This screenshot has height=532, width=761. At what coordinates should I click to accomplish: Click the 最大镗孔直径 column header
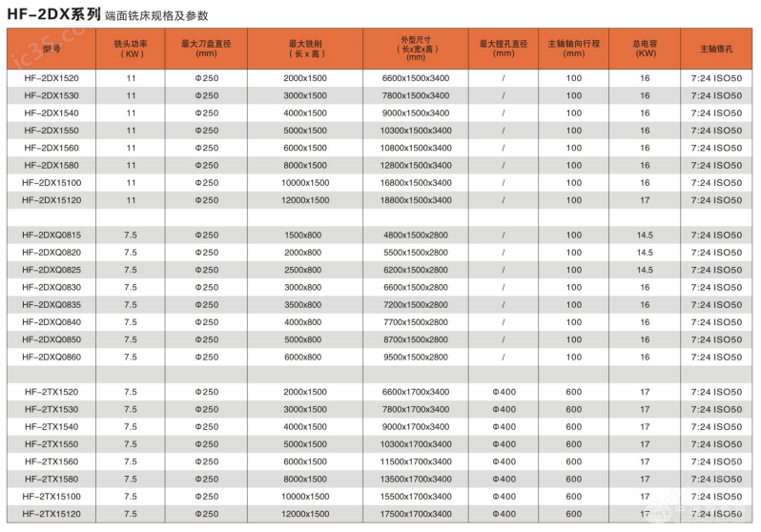click(504, 49)
